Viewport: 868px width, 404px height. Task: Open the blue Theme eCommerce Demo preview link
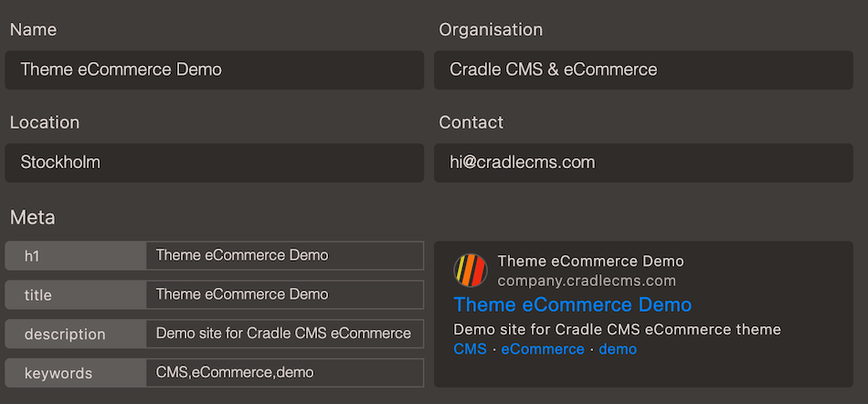(572, 305)
